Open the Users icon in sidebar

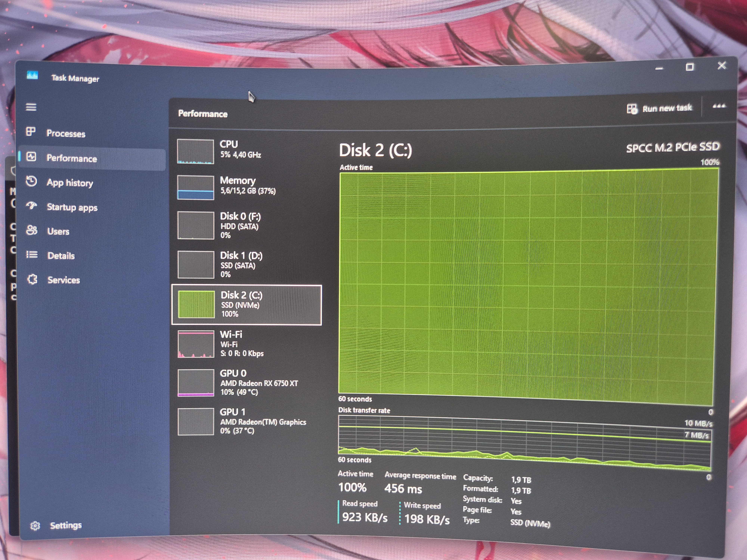click(x=32, y=230)
